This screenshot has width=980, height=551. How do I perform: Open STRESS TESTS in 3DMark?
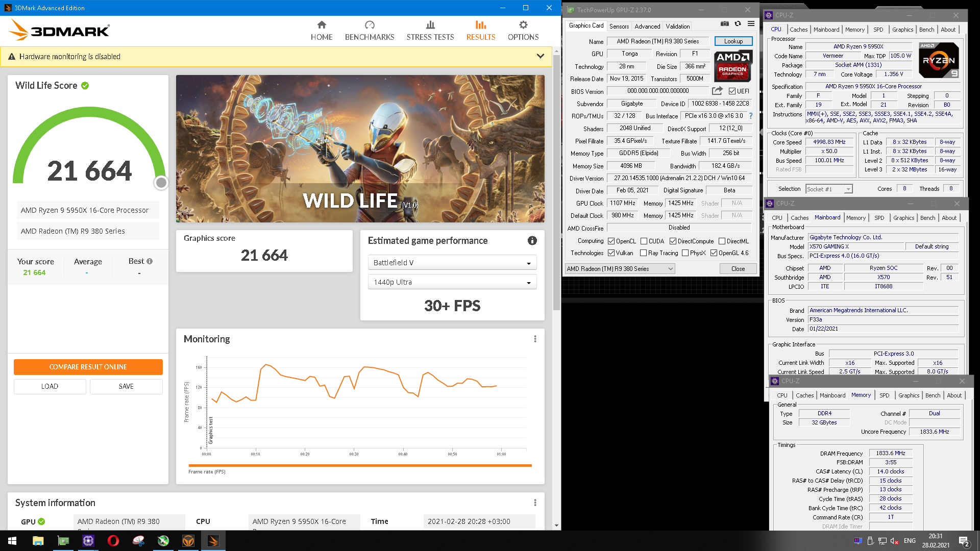[430, 31]
